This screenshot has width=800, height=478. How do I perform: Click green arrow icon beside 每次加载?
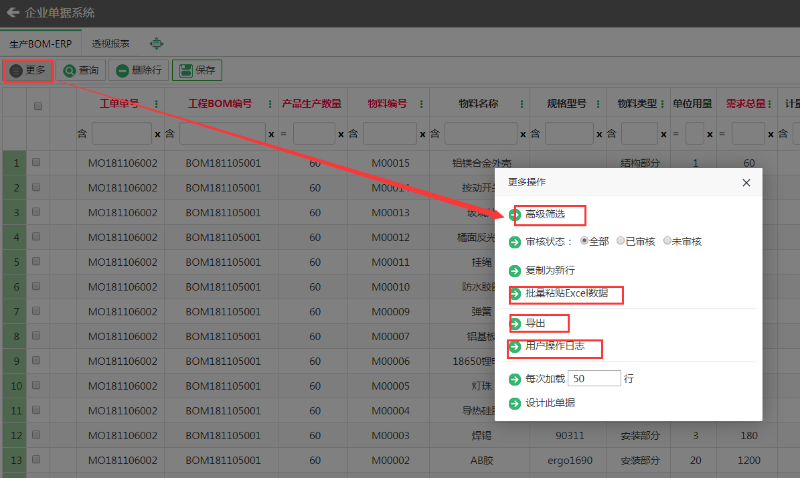pyautogui.click(x=515, y=379)
